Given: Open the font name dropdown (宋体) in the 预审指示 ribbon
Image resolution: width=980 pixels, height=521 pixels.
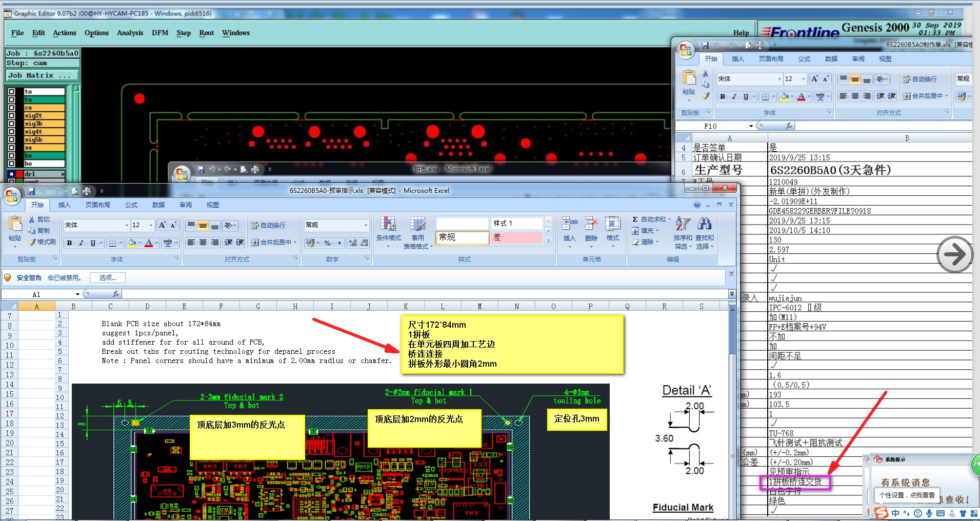Looking at the screenshot, I should click(127, 225).
